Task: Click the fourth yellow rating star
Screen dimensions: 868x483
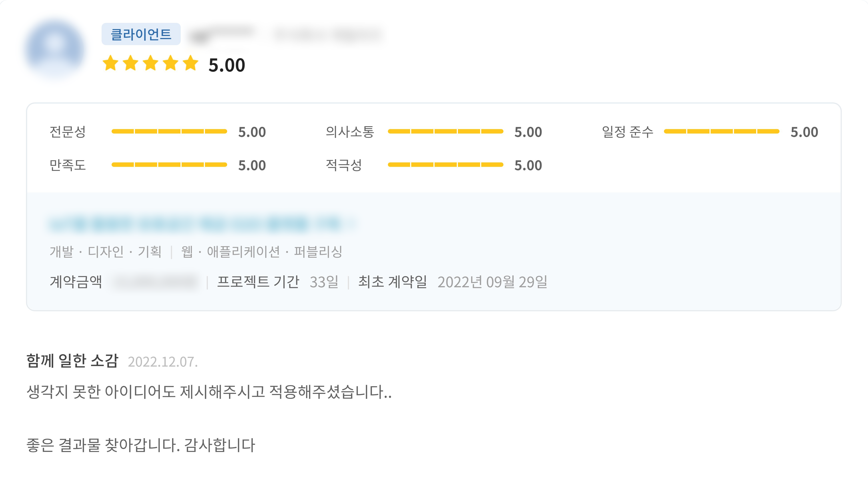Action: click(x=171, y=63)
